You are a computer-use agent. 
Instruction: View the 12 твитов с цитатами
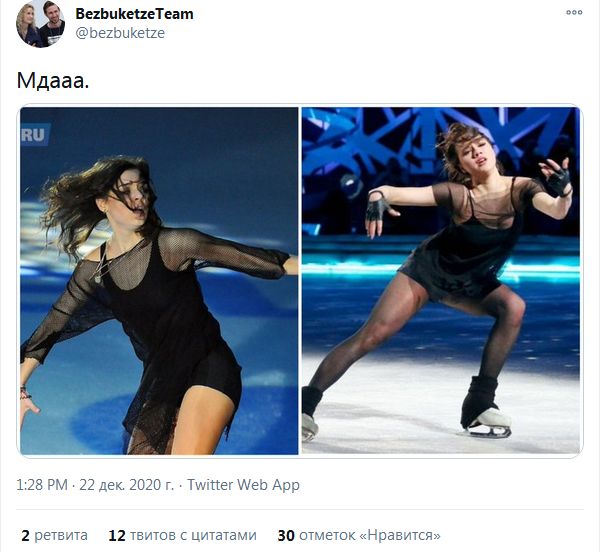click(x=182, y=535)
